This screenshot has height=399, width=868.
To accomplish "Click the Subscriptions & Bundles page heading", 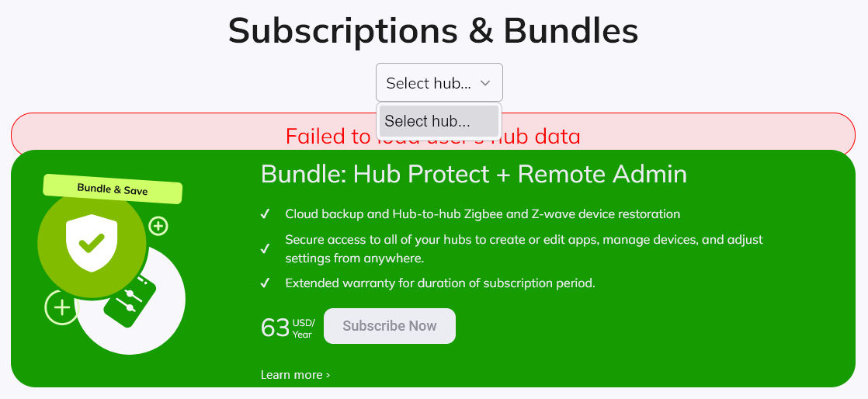I will tap(433, 30).
